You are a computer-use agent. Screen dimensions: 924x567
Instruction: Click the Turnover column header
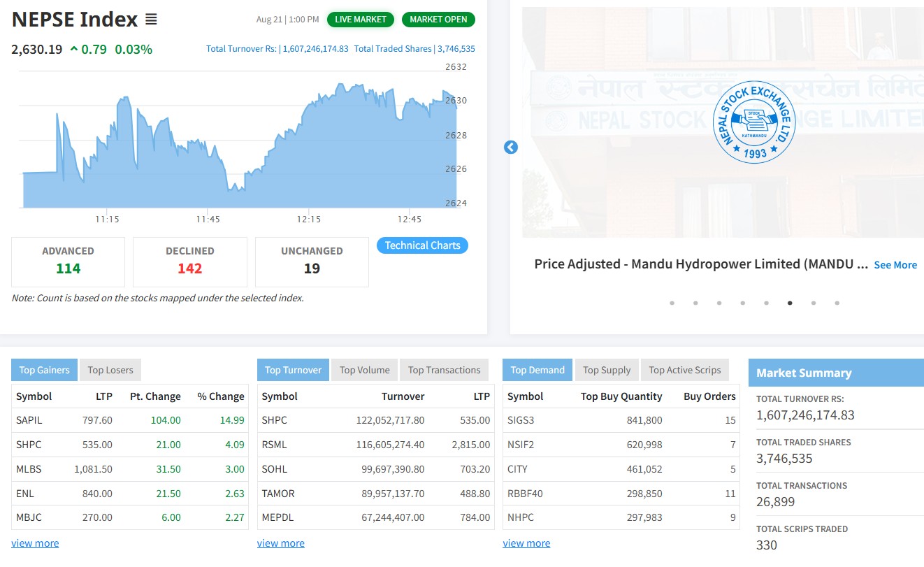[x=403, y=396]
